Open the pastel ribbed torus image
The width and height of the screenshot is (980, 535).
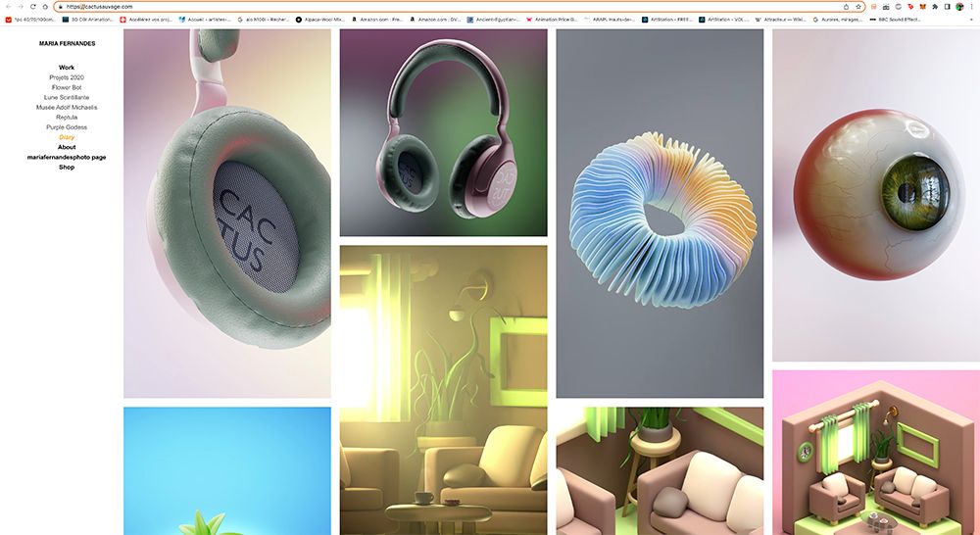(x=660, y=214)
